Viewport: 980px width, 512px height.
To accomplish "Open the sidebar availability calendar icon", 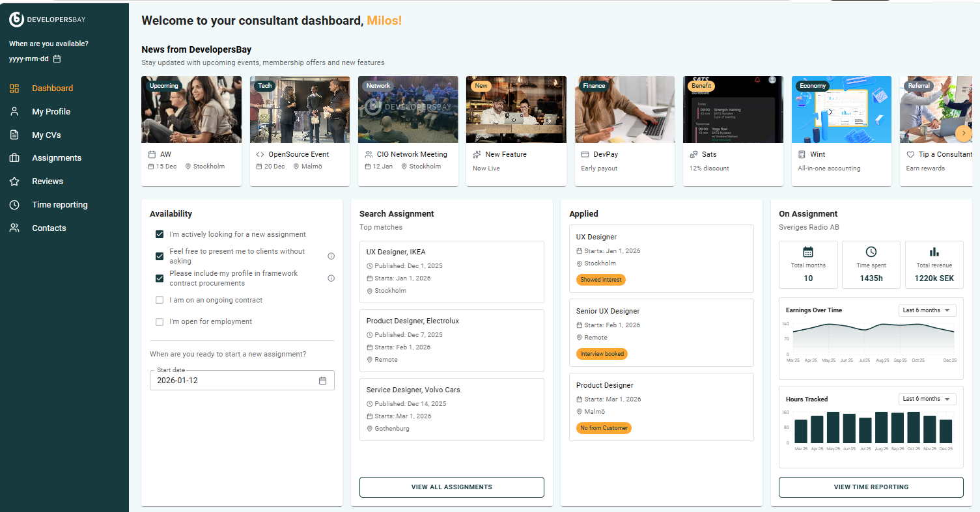I will point(57,59).
